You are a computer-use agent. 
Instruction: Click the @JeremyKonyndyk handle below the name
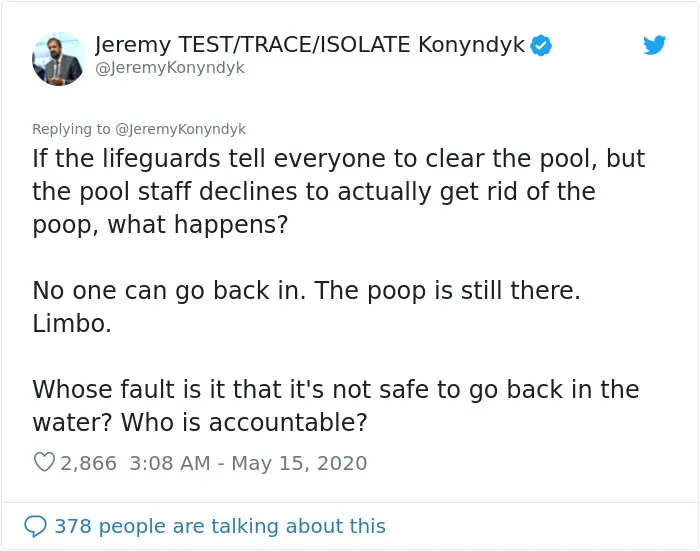click(x=170, y=68)
